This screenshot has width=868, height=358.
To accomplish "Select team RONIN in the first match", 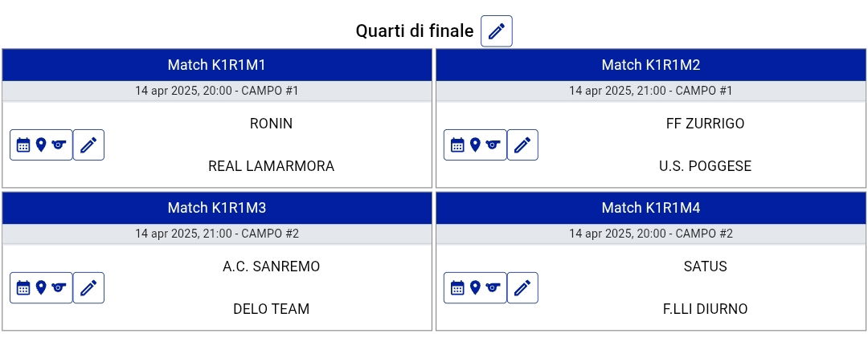I will coord(271,124).
